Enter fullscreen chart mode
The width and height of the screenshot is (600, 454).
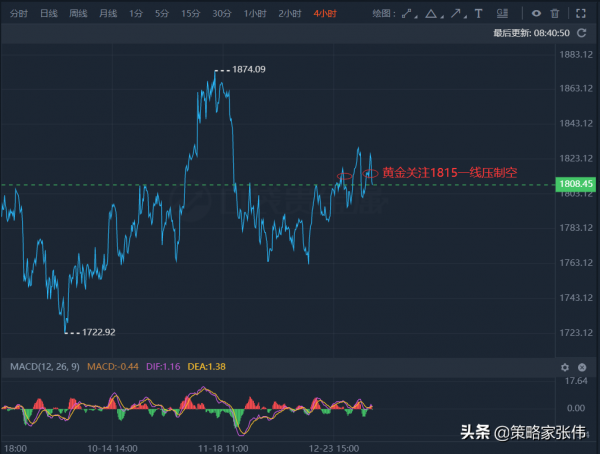(581, 14)
